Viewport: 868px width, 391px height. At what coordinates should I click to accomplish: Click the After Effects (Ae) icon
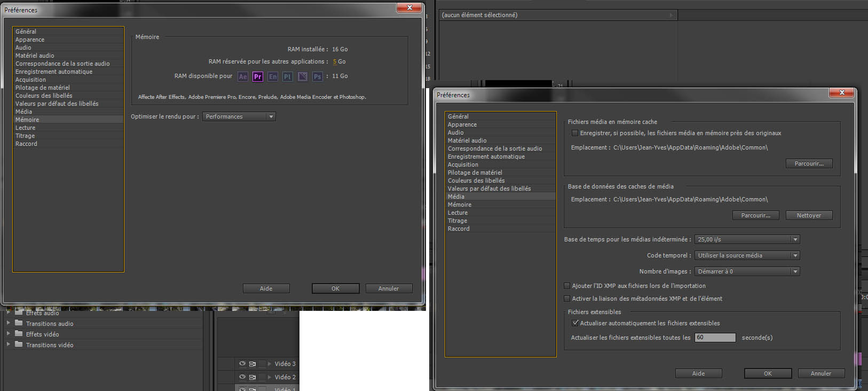coord(243,77)
